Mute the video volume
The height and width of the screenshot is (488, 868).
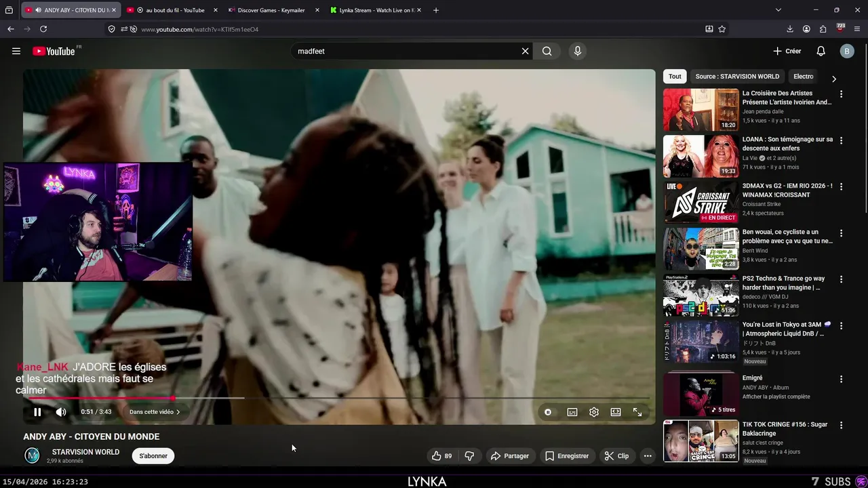61,411
